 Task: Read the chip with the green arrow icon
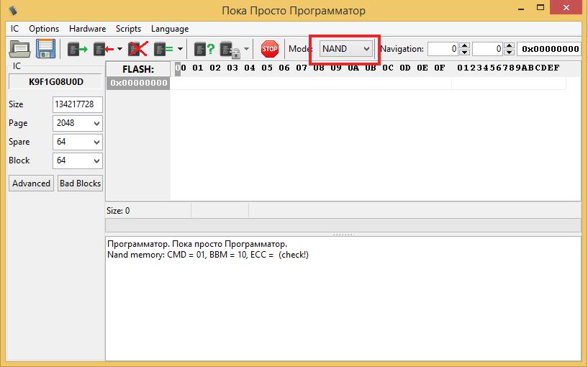(x=77, y=49)
